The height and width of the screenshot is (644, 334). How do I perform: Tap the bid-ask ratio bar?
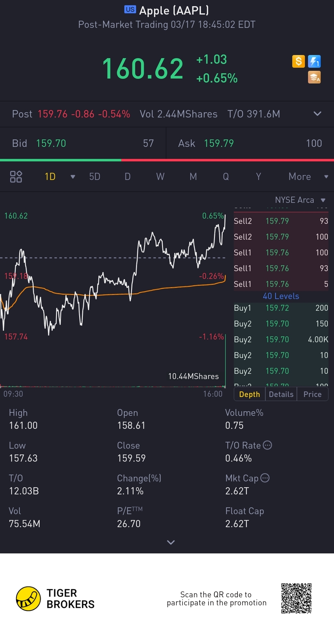167,160
